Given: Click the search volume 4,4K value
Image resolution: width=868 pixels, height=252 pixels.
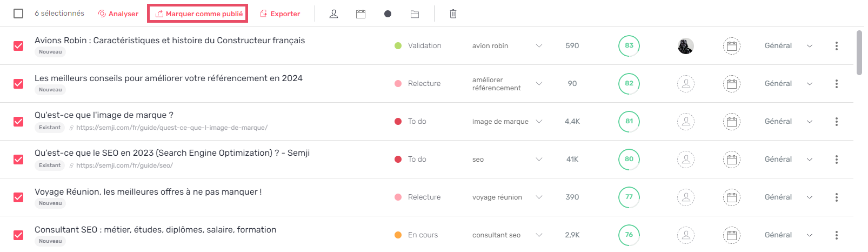Looking at the screenshot, I should [572, 122].
